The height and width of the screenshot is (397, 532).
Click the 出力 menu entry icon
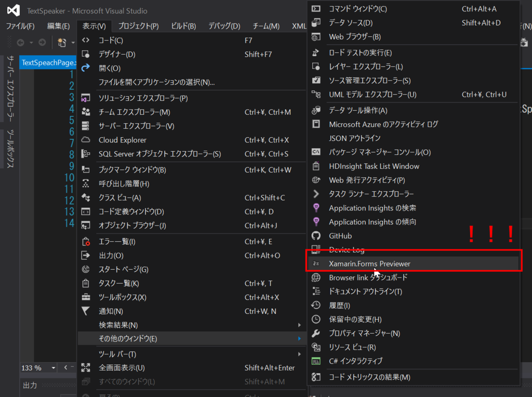click(x=85, y=255)
